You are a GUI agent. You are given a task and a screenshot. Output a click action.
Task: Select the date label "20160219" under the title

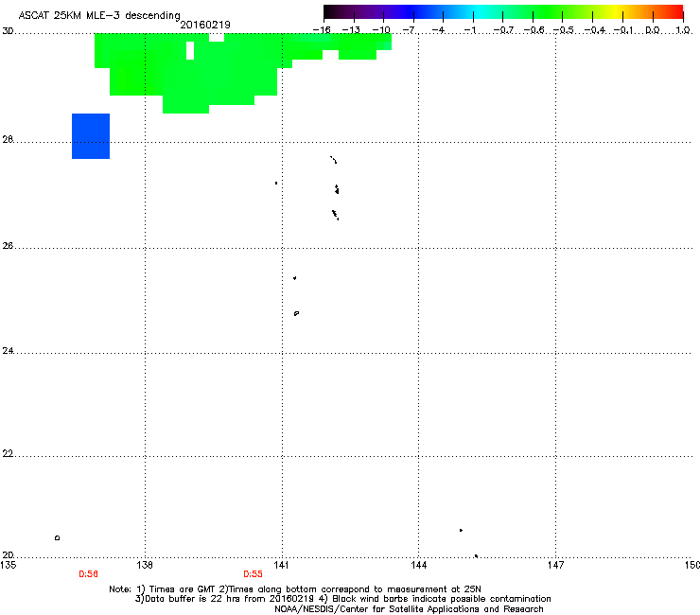205,25
